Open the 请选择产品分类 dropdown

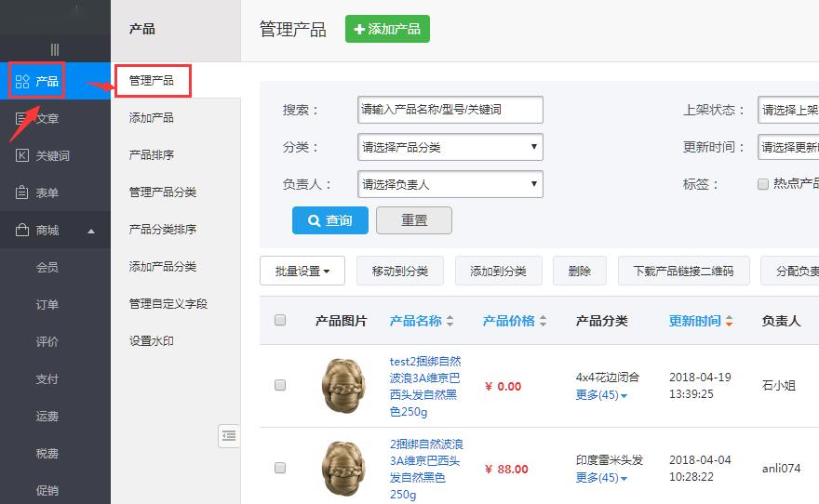450,147
